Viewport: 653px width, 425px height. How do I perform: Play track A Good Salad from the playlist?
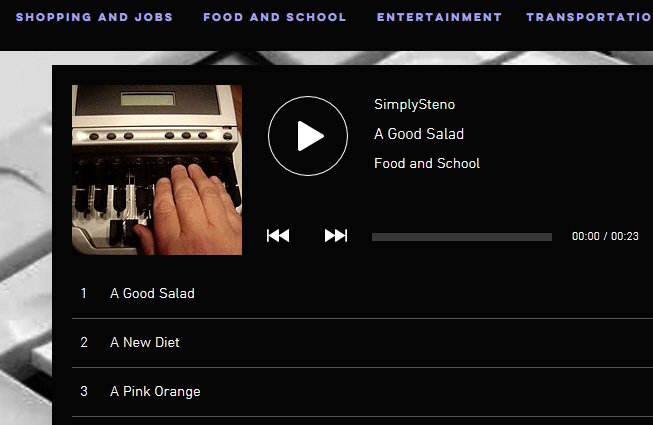pyautogui.click(x=362, y=293)
